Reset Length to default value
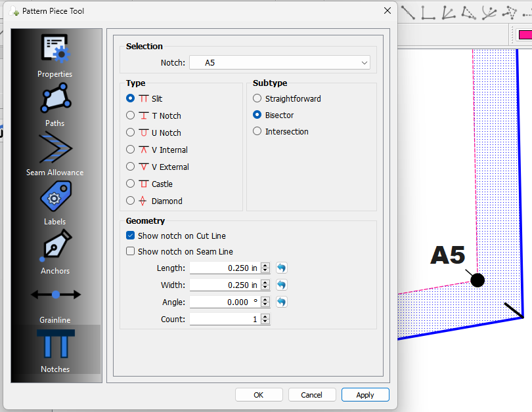 (x=281, y=268)
